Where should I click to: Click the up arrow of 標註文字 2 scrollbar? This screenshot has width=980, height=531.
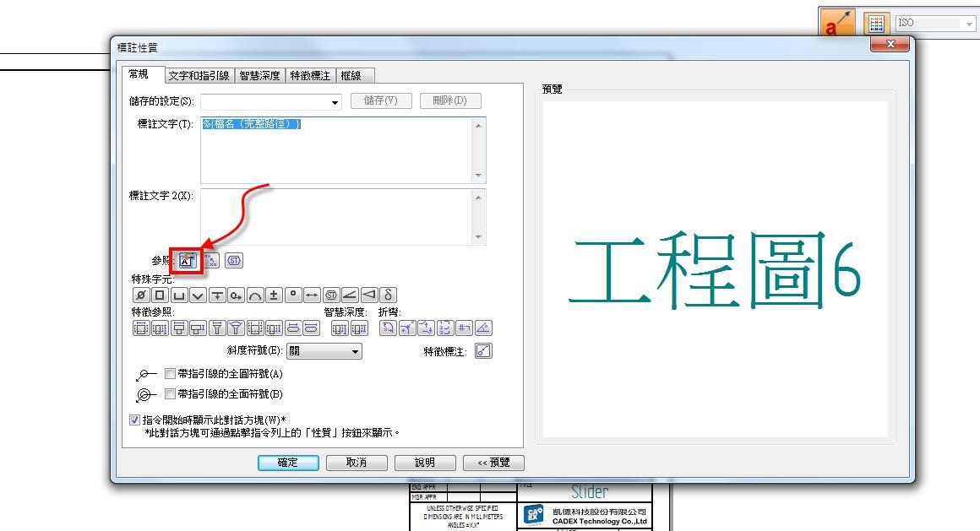coord(479,198)
